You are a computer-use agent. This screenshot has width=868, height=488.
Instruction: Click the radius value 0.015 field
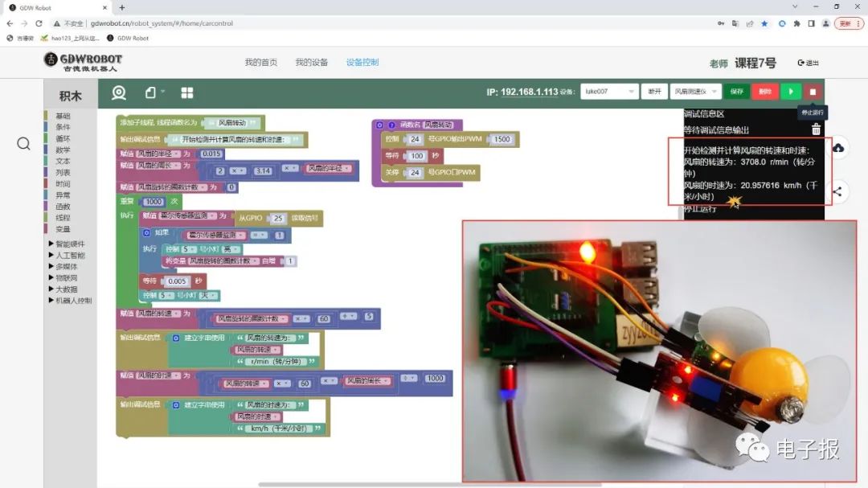coord(211,154)
